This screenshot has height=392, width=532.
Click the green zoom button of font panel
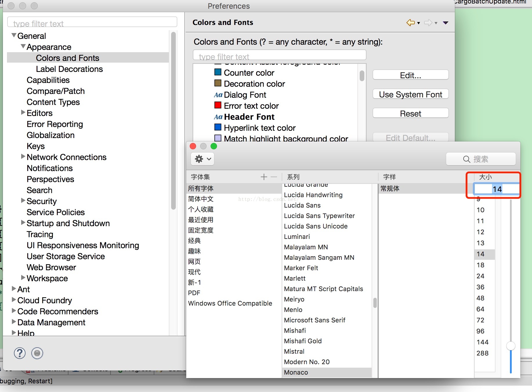[214, 146]
